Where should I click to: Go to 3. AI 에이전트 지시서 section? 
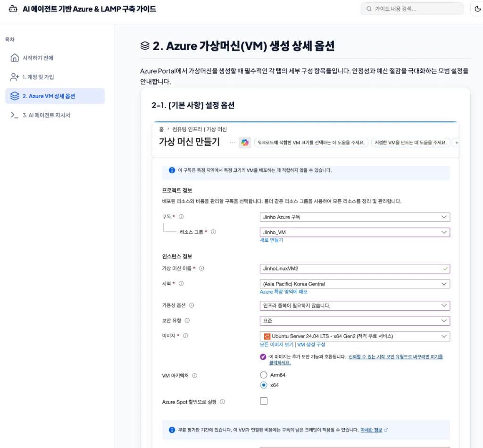tap(55, 115)
